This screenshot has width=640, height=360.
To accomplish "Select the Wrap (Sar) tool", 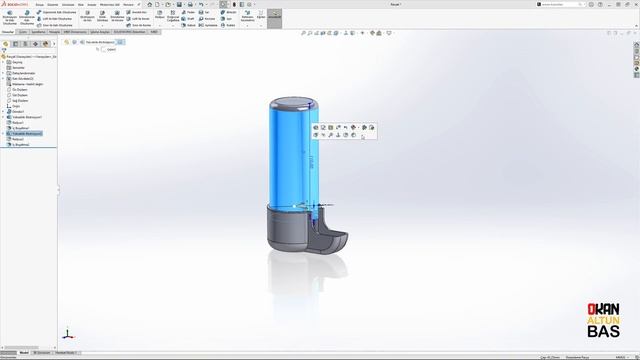I will pyautogui.click(x=204, y=12).
